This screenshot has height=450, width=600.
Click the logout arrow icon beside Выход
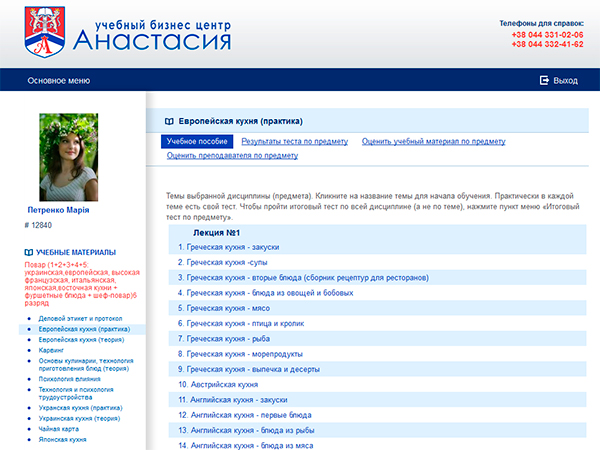544,80
